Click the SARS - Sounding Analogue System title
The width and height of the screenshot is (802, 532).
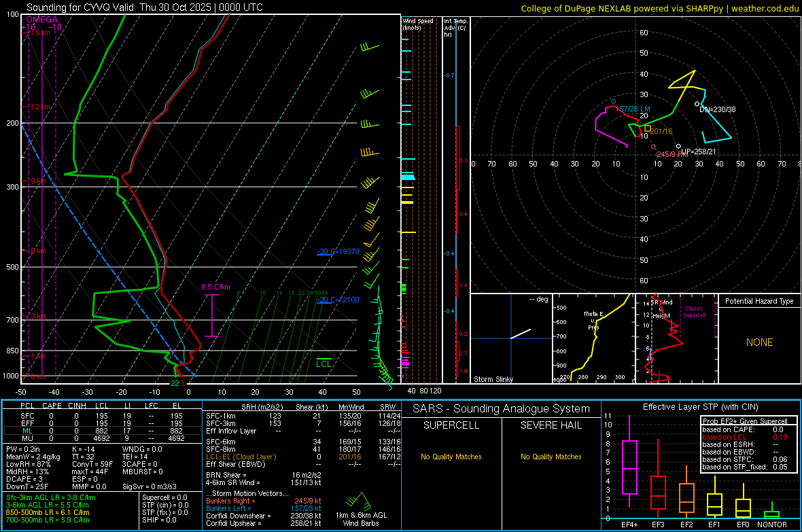501,409
